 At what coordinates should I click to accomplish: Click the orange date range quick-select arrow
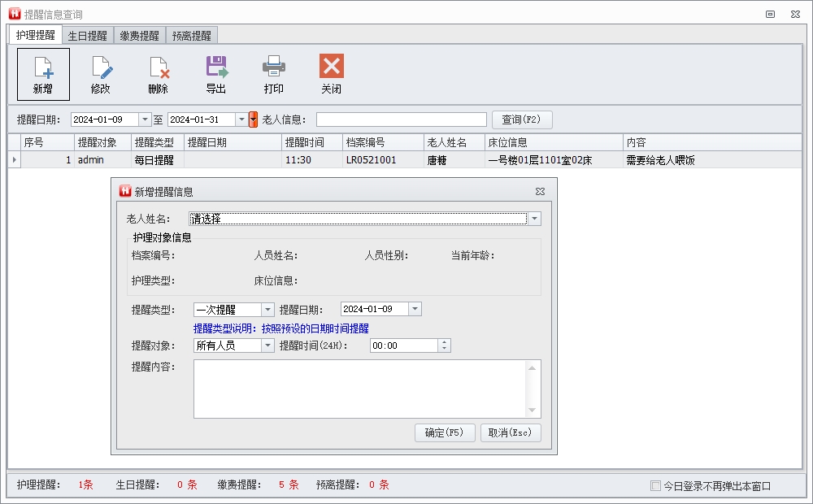(253, 119)
